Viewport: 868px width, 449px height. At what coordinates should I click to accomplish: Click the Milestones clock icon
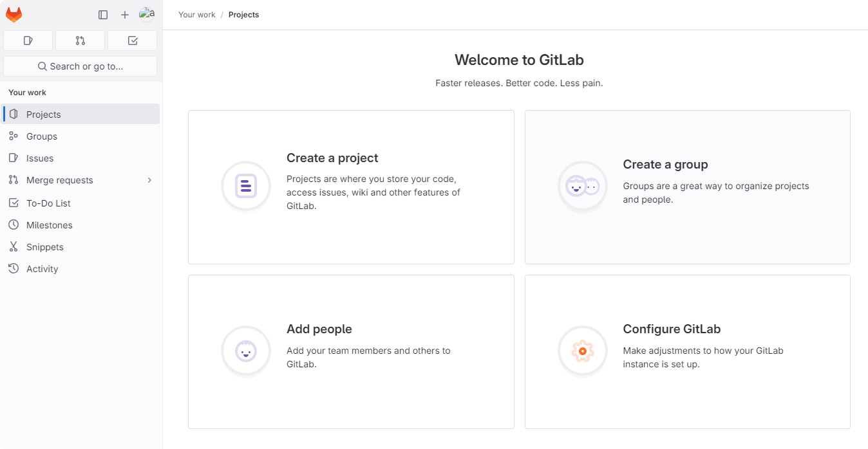(x=14, y=225)
